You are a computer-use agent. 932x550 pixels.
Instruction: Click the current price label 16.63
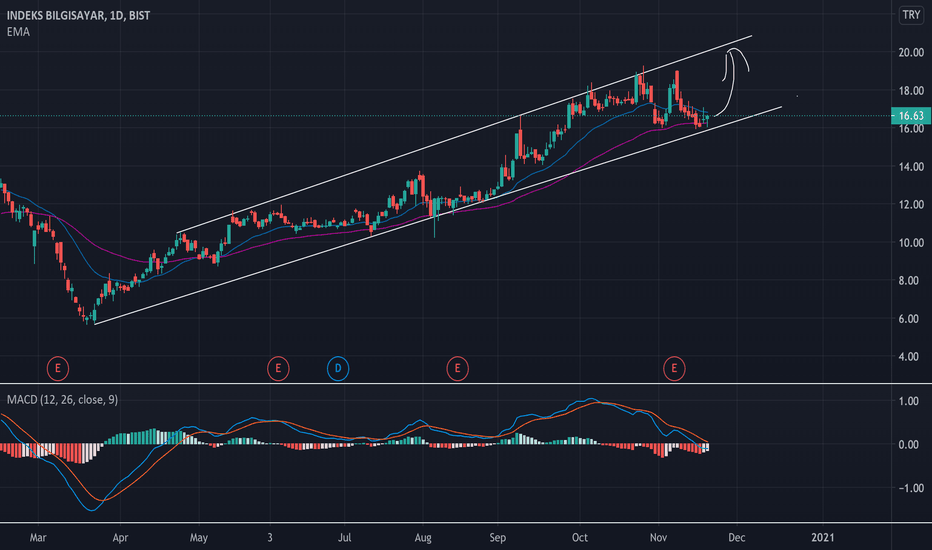[x=911, y=116]
